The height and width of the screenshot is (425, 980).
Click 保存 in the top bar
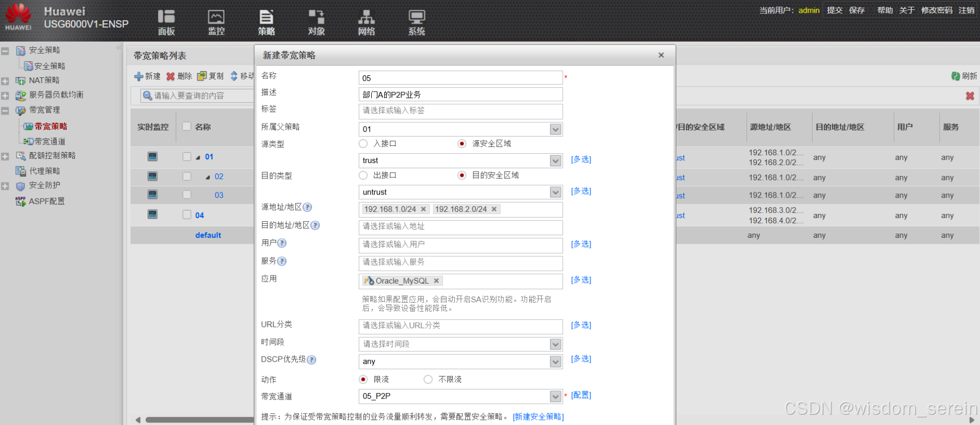857,10
